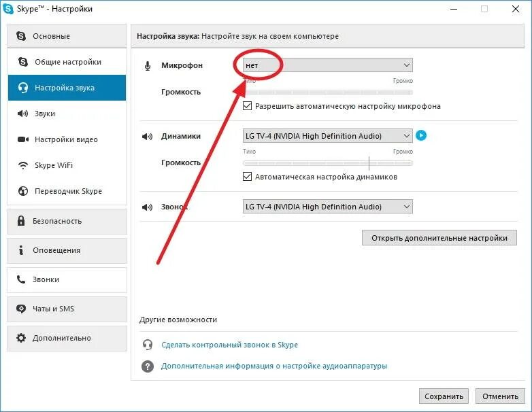Expand the Чаты и SMS section
This screenshot has height=412, width=532.
point(67,309)
